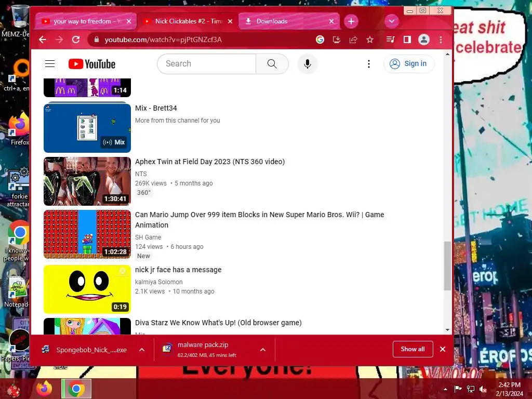
Task: Open the YouTube hamburger guide menu
Action: (x=50, y=63)
